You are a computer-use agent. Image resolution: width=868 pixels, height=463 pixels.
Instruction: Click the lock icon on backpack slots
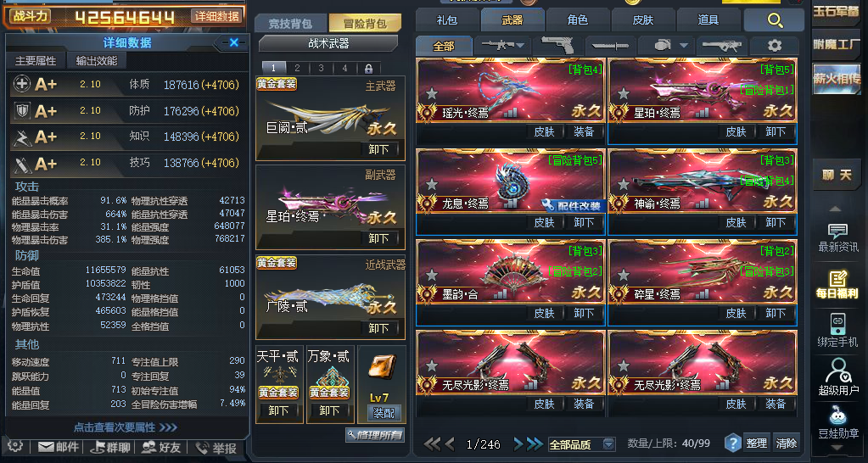pos(368,69)
